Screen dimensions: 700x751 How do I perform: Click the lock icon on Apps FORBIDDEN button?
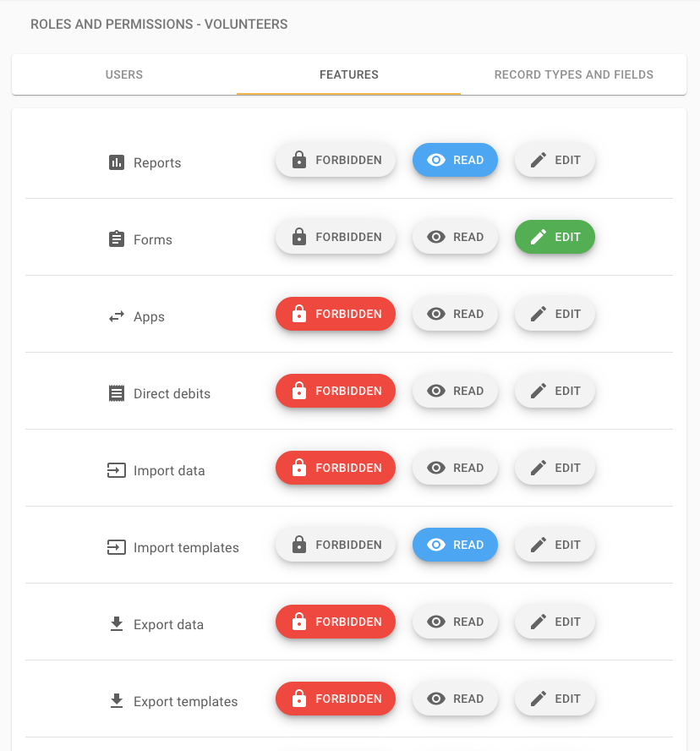coord(298,314)
